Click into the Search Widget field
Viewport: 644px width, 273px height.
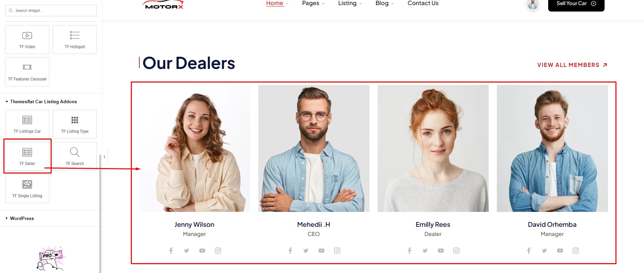click(x=51, y=11)
